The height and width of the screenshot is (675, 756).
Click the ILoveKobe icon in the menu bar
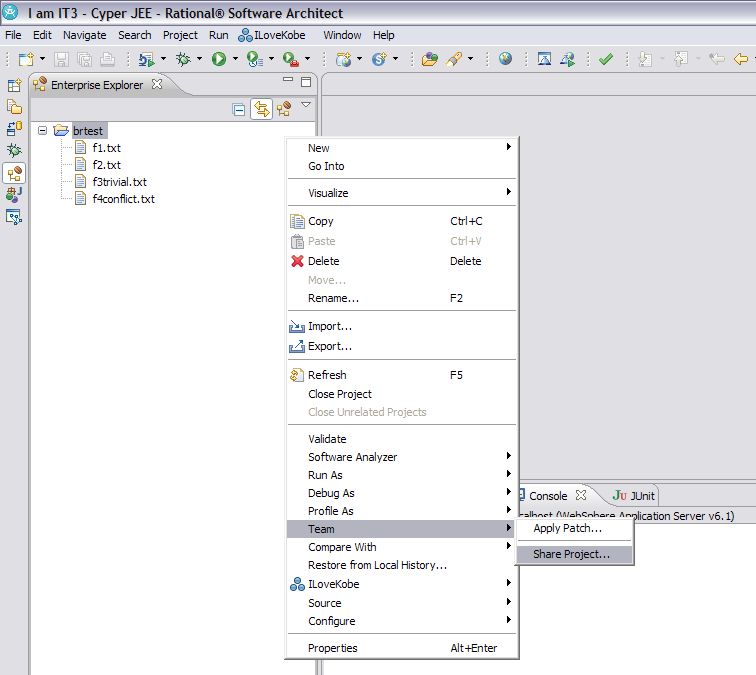245,35
